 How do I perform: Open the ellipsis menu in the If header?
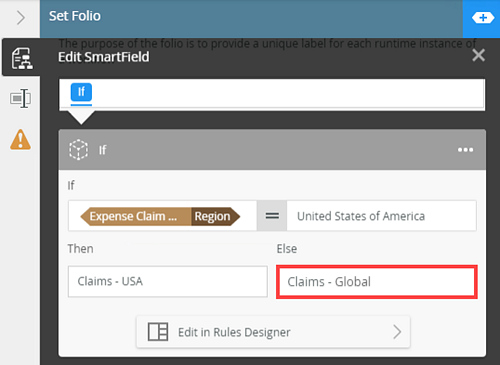click(x=465, y=150)
